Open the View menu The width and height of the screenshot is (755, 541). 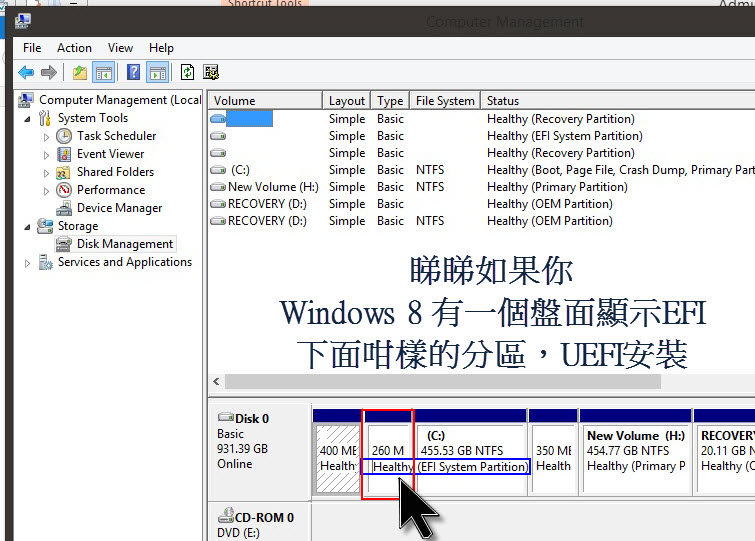[x=120, y=48]
